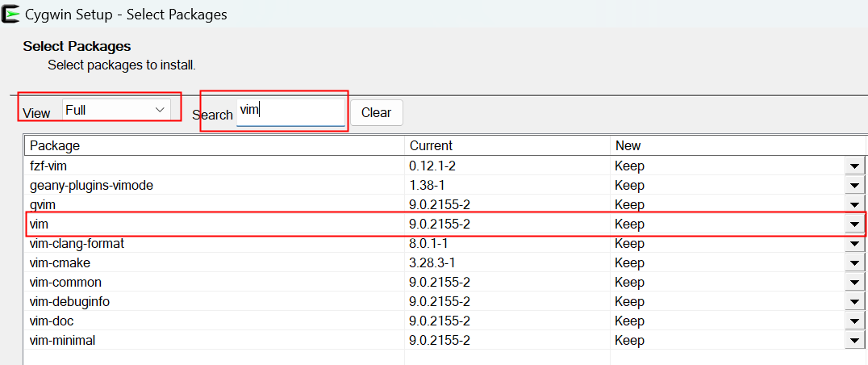Open the gvim package action dropdown
Viewport: 868px width, 365px height.
(854, 205)
